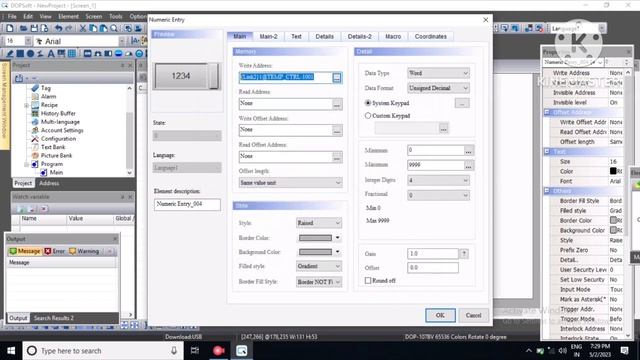640x360 pixels.
Task: Select History Buffer in the project tree
Action: click(58, 113)
